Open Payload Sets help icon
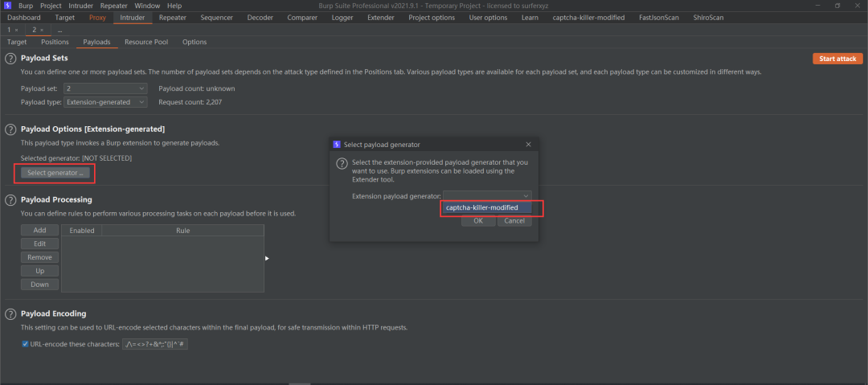This screenshot has width=868, height=385. click(10, 59)
